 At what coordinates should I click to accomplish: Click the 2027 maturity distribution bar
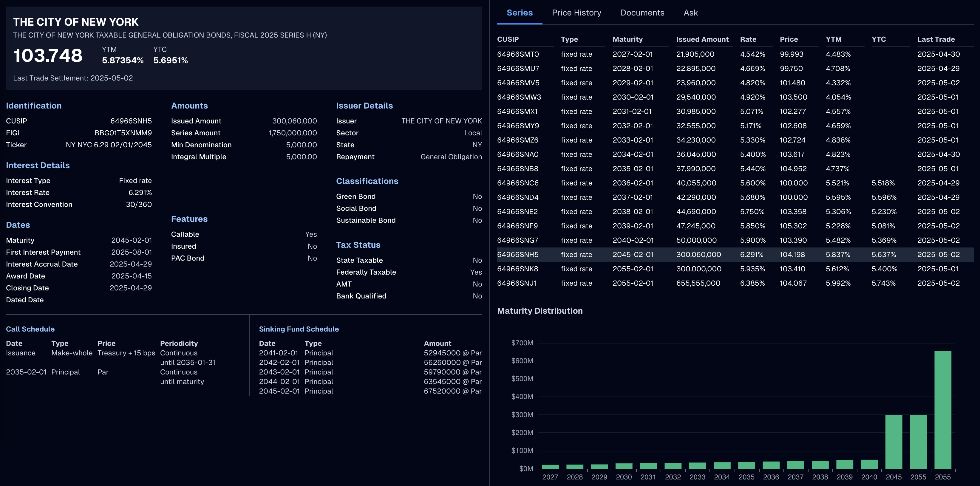tap(550, 467)
